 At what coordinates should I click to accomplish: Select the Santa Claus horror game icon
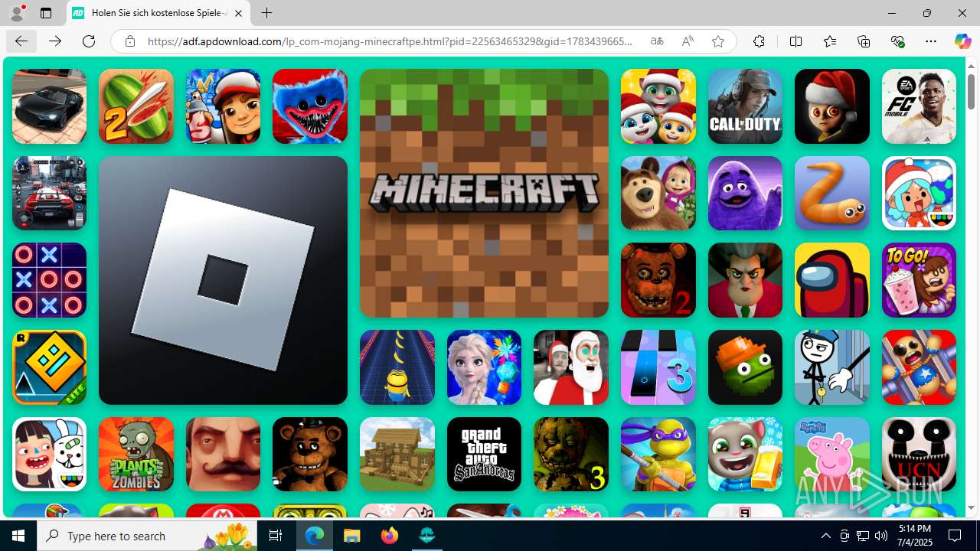tap(571, 367)
